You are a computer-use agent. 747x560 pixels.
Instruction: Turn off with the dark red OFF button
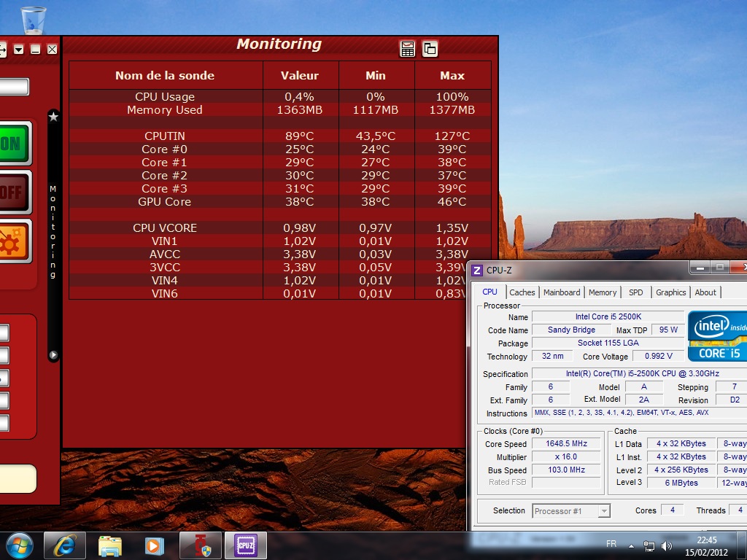point(13,193)
